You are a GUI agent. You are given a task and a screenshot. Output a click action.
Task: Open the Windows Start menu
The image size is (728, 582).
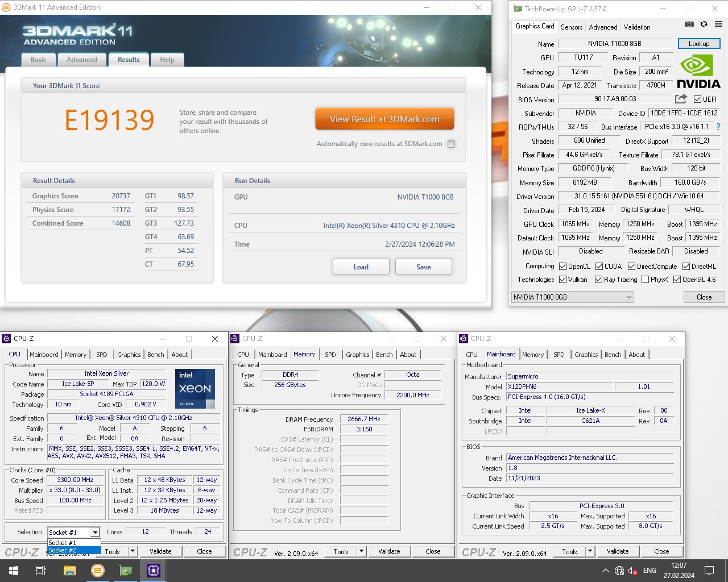(x=14, y=571)
